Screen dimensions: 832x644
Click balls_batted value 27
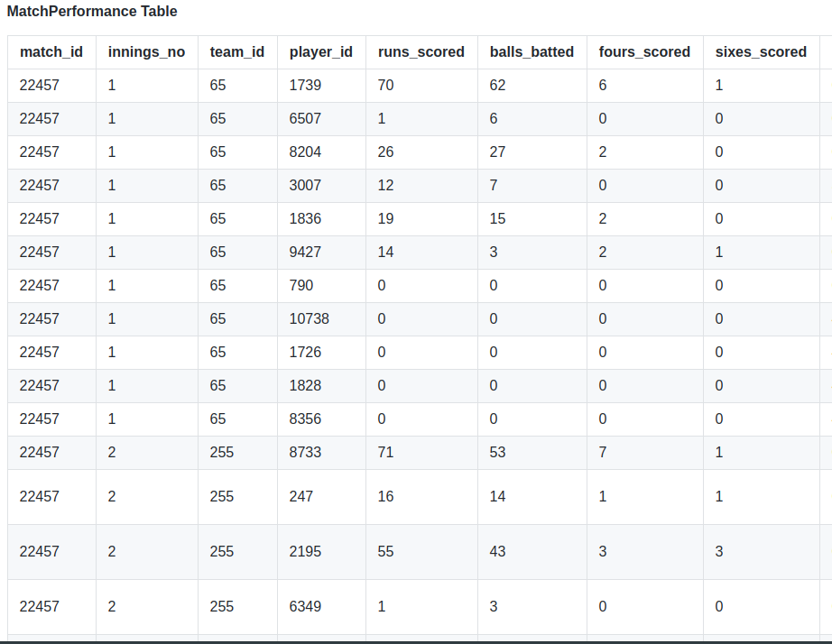click(498, 152)
